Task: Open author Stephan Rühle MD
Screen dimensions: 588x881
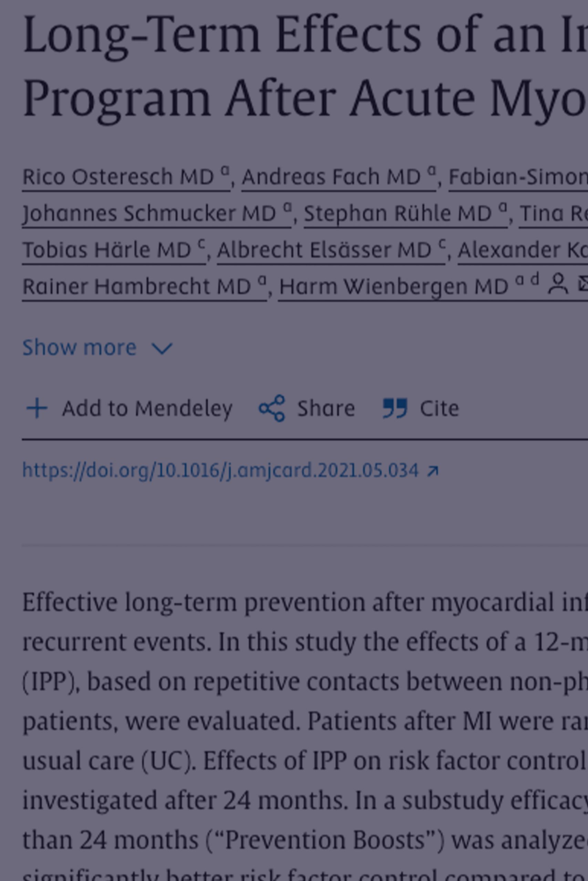Action: point(405,213)
